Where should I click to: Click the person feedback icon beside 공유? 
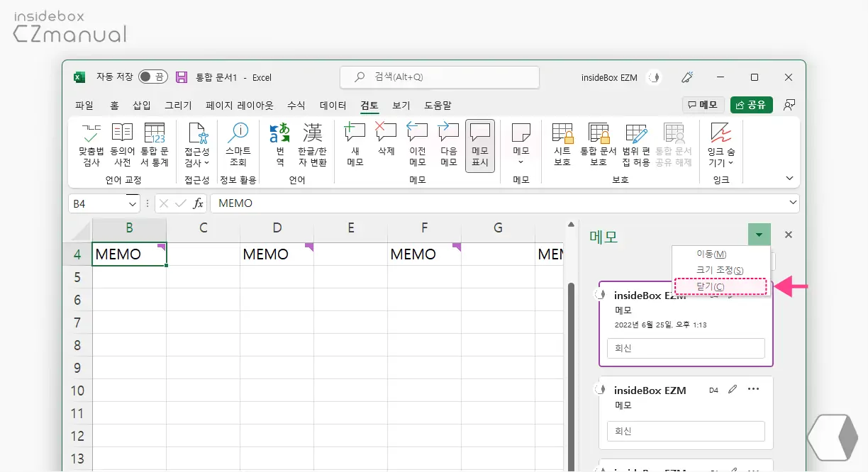click(x=789, y=105)
